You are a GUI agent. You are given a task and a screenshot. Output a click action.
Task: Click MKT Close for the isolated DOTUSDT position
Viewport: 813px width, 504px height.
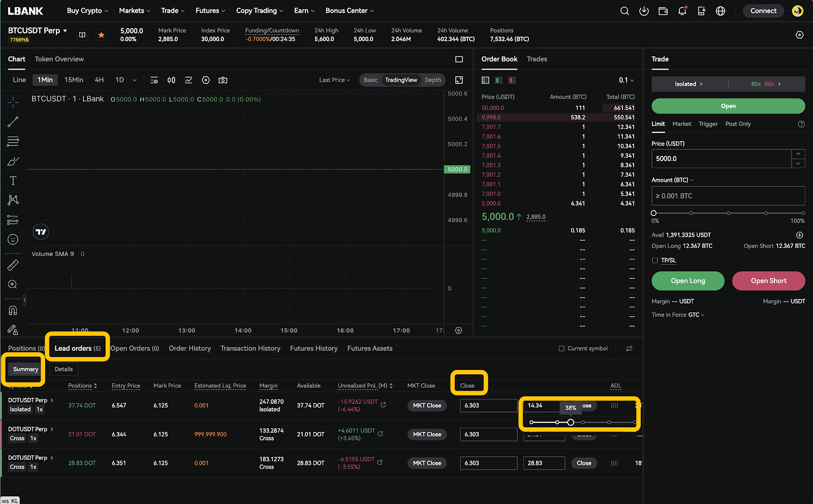[x=427, y=405]
